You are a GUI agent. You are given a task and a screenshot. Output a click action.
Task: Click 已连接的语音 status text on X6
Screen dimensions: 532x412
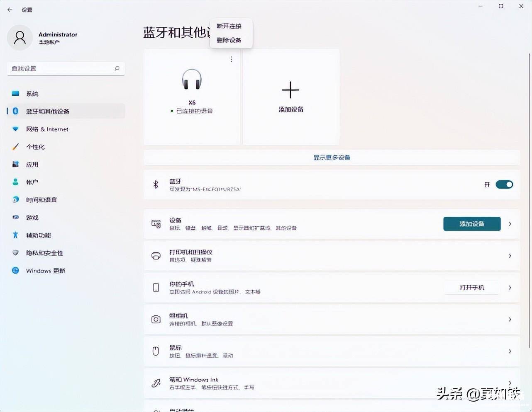pos(195,111)
